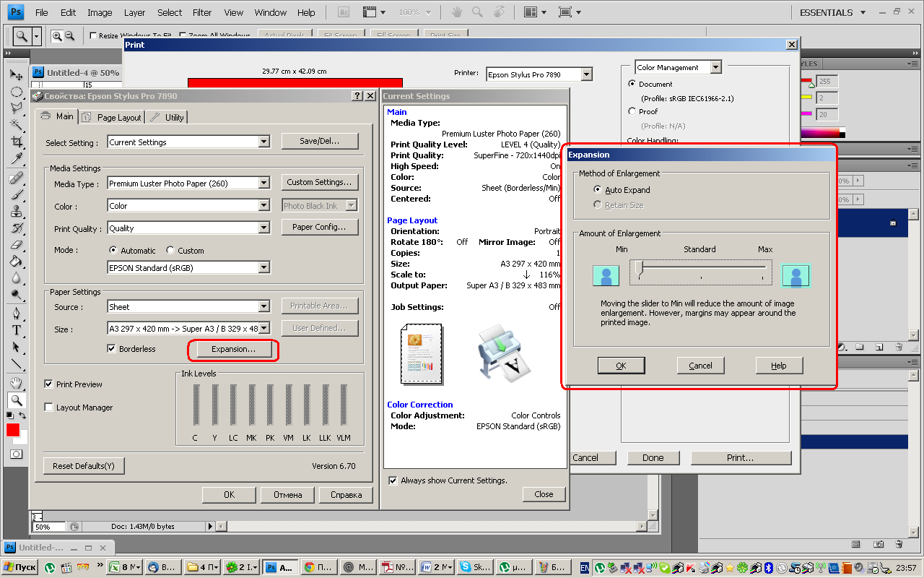Image resolution: width=924 pixels, height=578 pixels.
Task: Open the Color dropdown in Media Settings
Action: [188, 206]
